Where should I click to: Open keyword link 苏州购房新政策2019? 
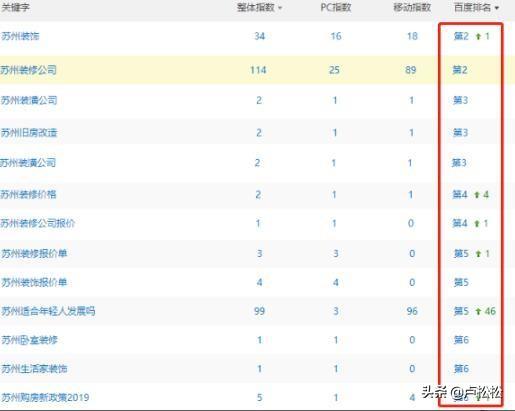[x=45, y=397]
